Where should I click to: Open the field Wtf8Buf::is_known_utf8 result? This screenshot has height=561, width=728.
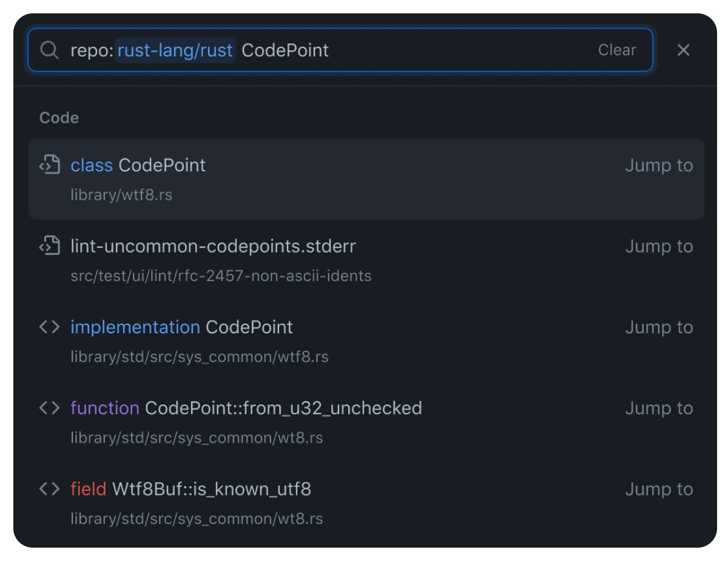point(190,489)
